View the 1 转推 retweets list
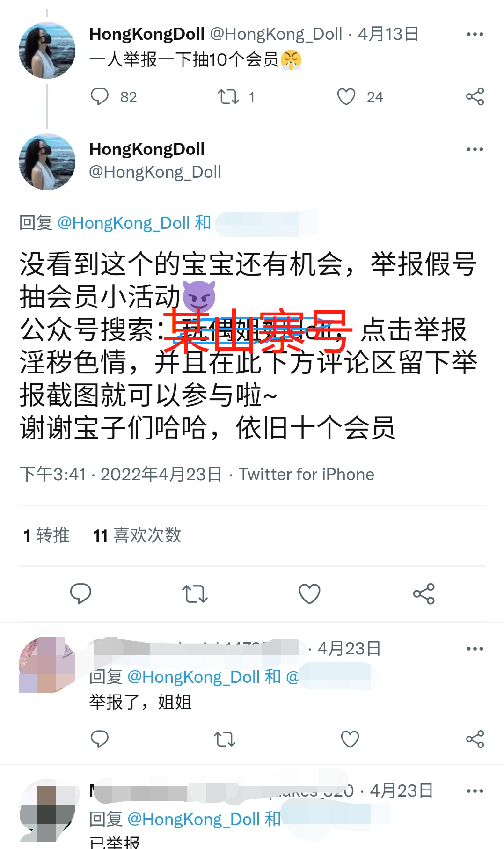Screen dimensions: 504x849 [x=46, y=535]
